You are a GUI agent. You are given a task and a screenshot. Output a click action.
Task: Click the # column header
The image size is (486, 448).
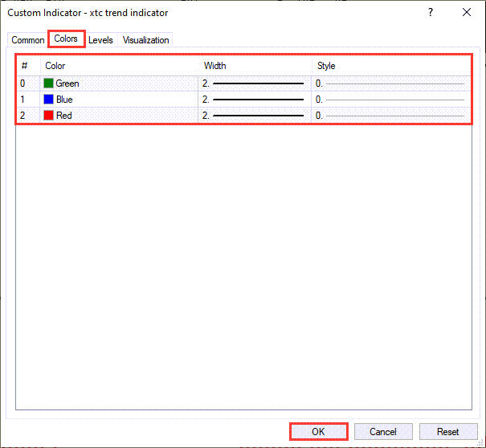pyautogui.click(x=28, y=66)
